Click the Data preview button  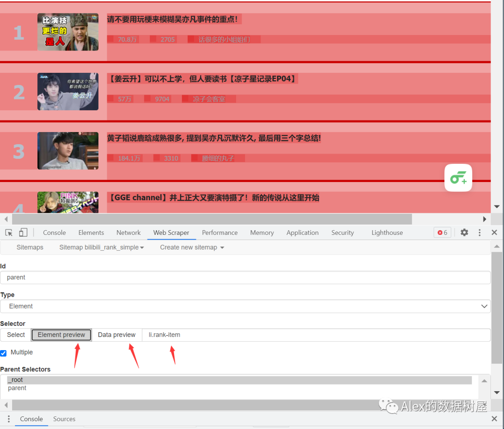tap(117, 335)
